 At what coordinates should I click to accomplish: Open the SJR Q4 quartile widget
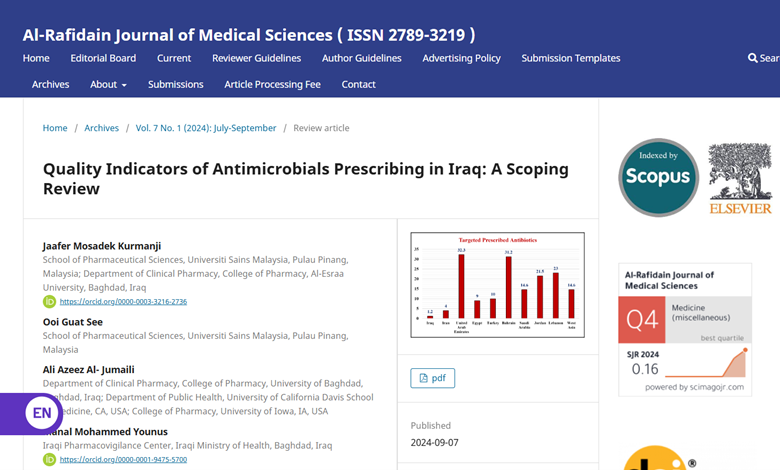tap(685, 330)
